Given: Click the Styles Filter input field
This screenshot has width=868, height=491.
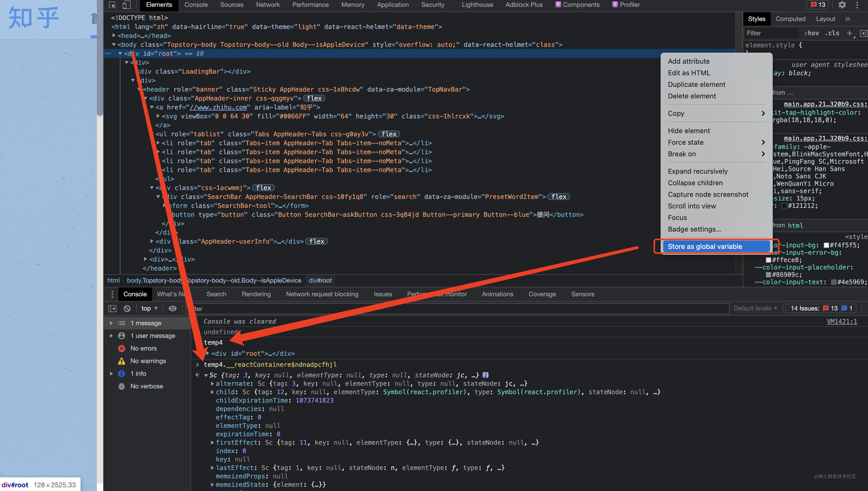Looking at the screenshot, I should (771, 33).
